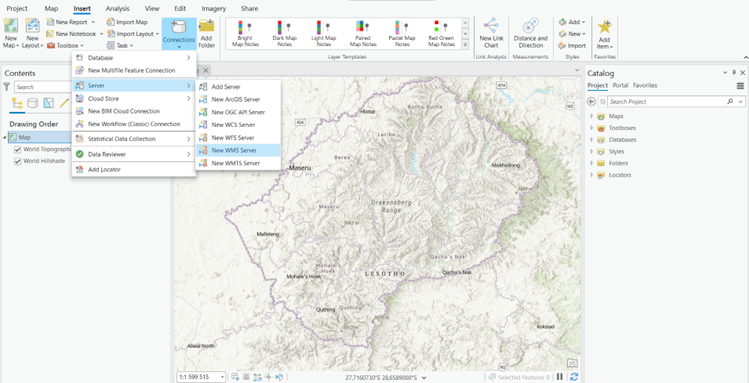The height and width of the screenshot is (383, 749).
Task: Expand Styles node in Catalog
Action: pos(592,151)
